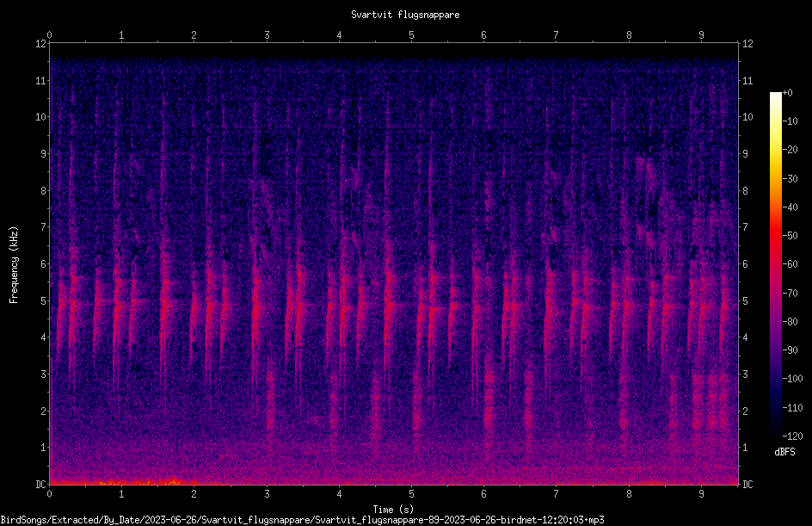The width and height of the screenshot is (812, 526).
Task: Click the '-30' colorbar value
Action: [x=790, y=179]
